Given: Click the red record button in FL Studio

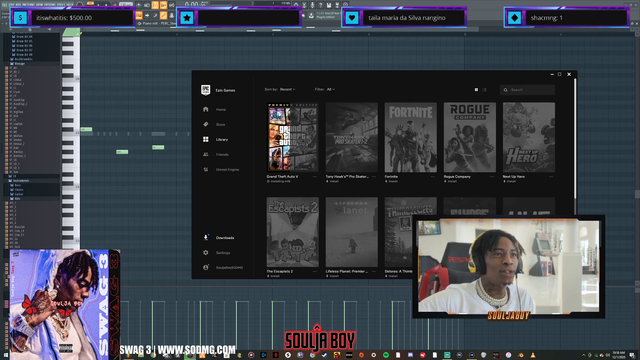Looking at the screenshot, I should [115, 5].
